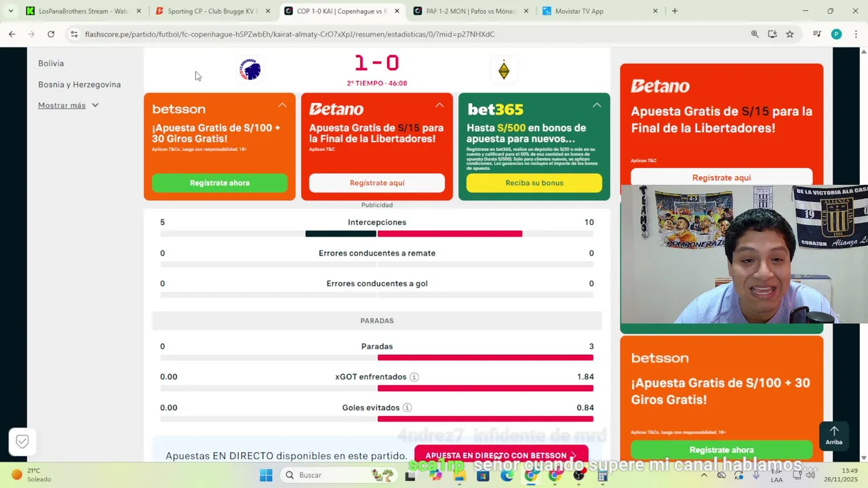Click the Paradas red stat bar
868x488 pixels.
pyautogui.click(x=486, y=357)
